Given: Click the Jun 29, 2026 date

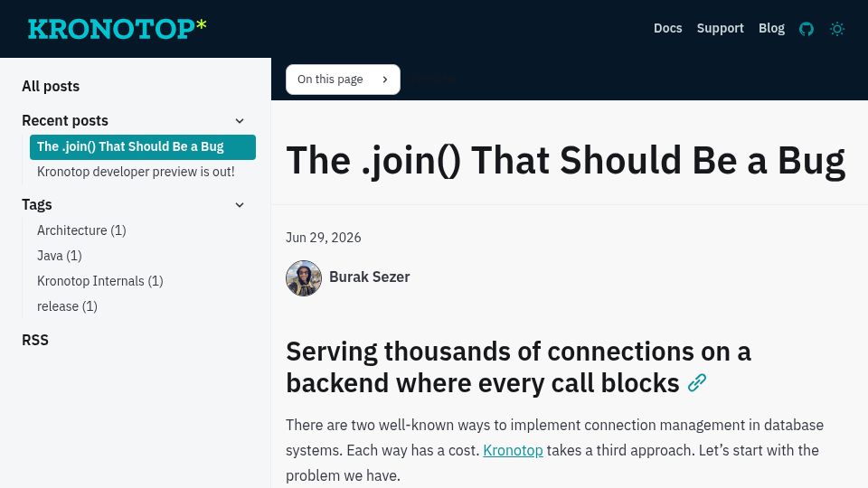Looking at the screenshot, I should click(x=324, y=238).
